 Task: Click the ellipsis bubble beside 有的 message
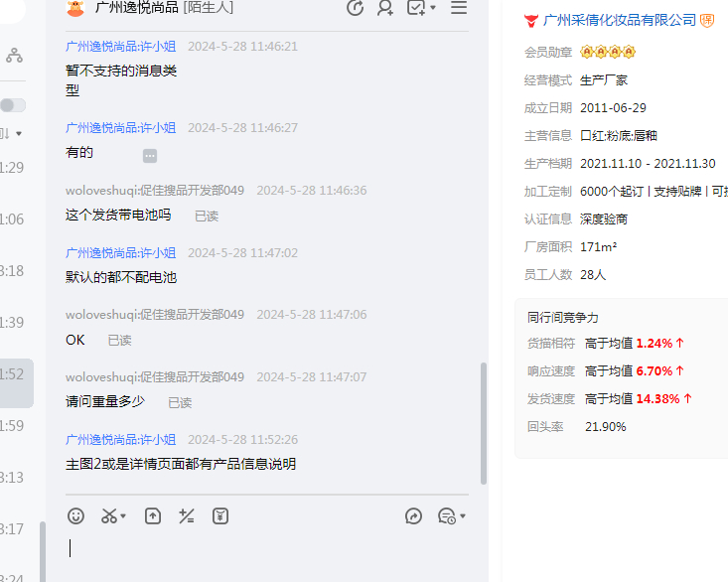tap(150, 156)
